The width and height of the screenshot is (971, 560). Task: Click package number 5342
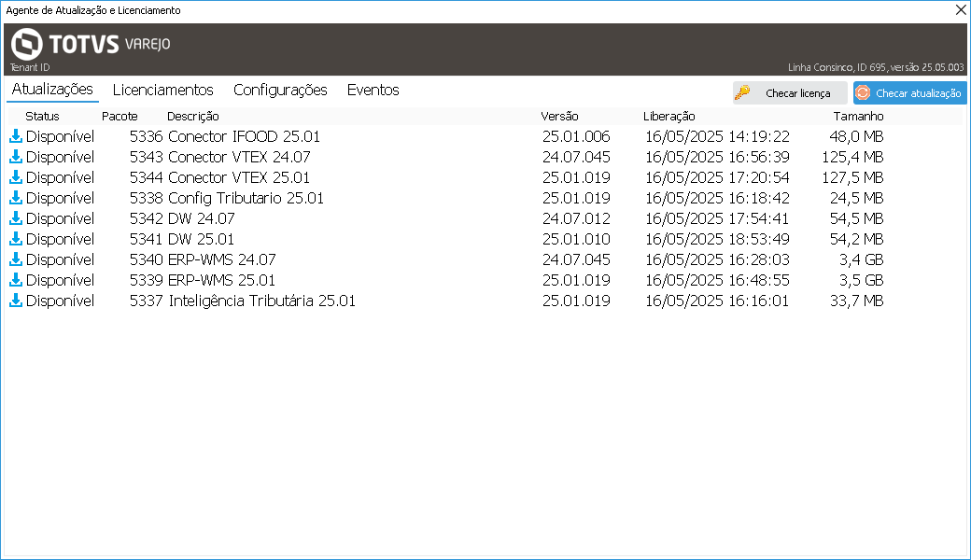click(147, 218)
